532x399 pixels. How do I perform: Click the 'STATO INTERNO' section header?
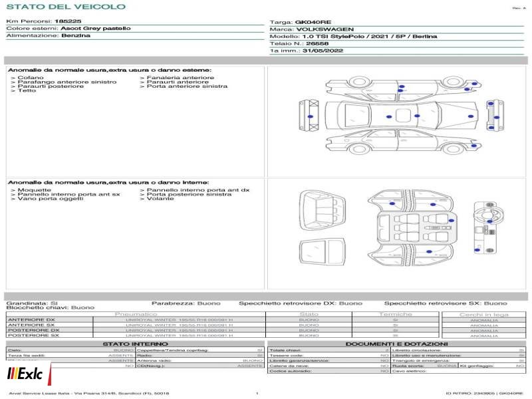click(135, 344)
